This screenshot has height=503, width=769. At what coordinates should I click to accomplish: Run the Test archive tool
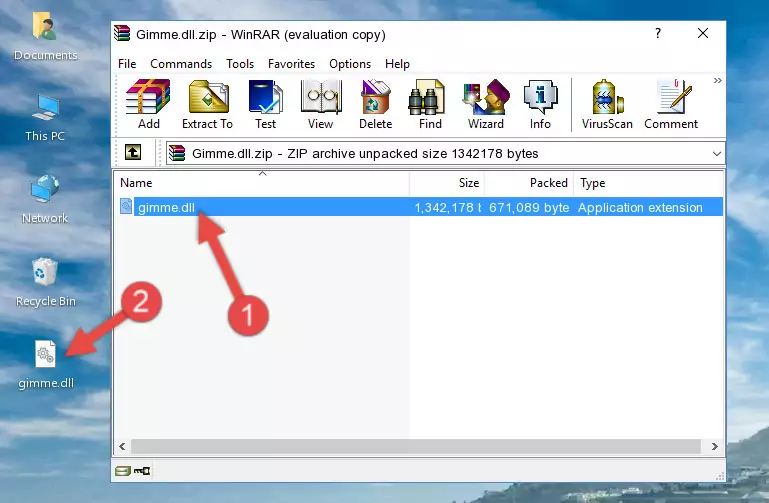[x=265, y=104]
